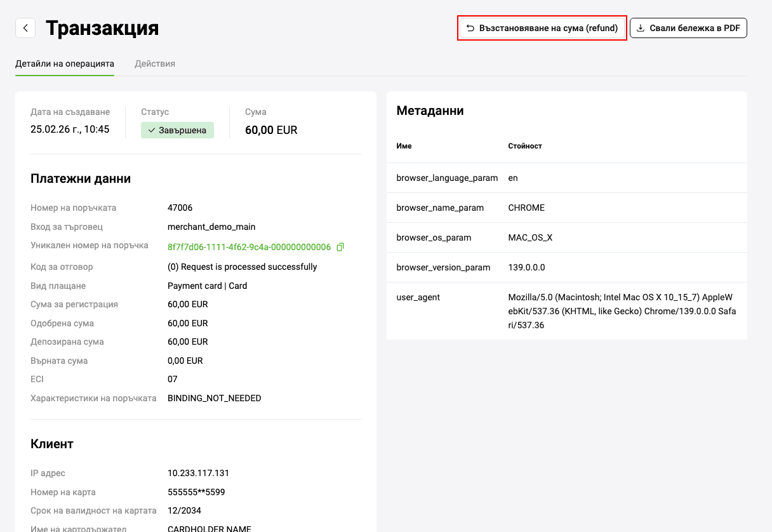The image size is (772, 532).
Task: Click the user_agent metadata value text
Action: (x=622, y=311)
